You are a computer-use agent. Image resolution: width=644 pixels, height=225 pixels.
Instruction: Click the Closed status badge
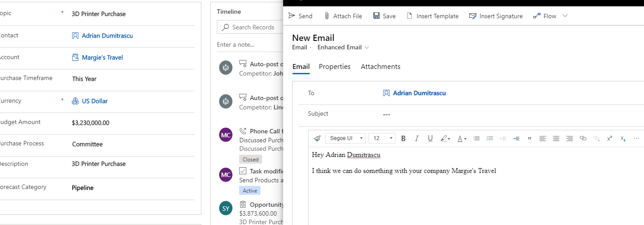pyautogui.click(x=251, y=159)
